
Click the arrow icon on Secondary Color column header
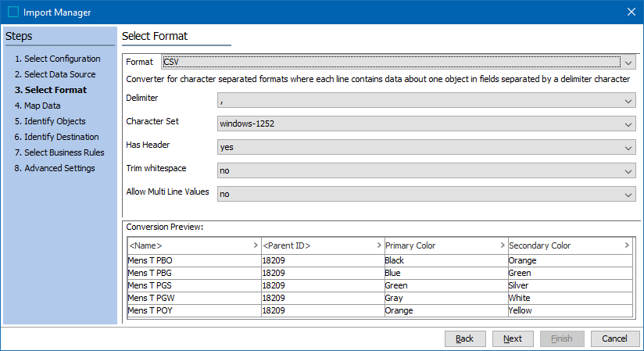pyautogui.click(x=627, y=245)
